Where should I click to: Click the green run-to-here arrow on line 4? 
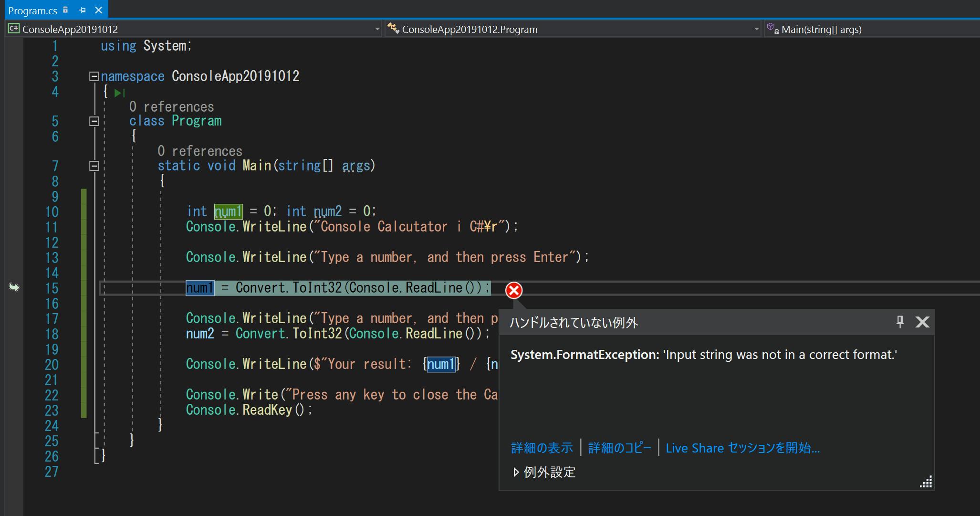(x=119, y=93)
